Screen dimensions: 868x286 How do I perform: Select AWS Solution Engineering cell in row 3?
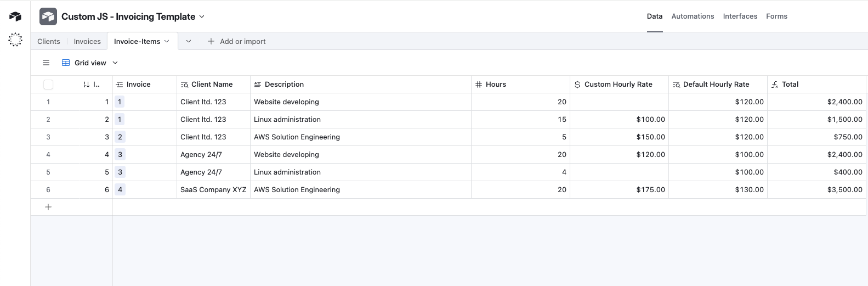coord(361,137)
